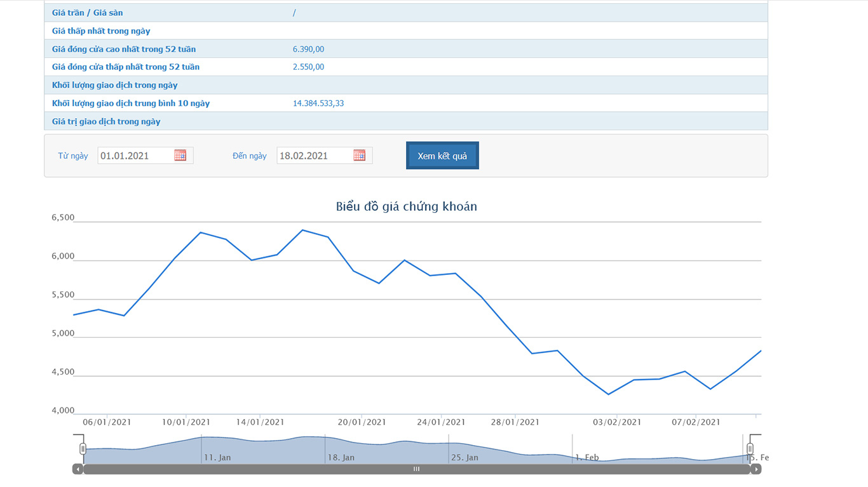
Task: Click the navigator scrollbar right arrow
Action: tap(756, 469)
